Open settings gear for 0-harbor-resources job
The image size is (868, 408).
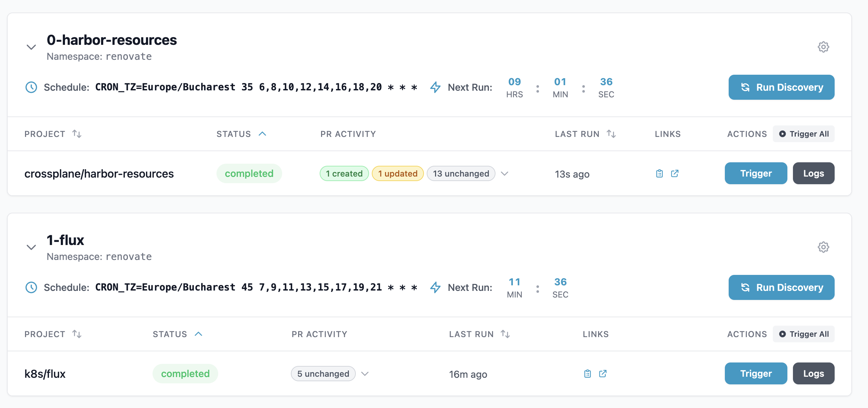823,47
